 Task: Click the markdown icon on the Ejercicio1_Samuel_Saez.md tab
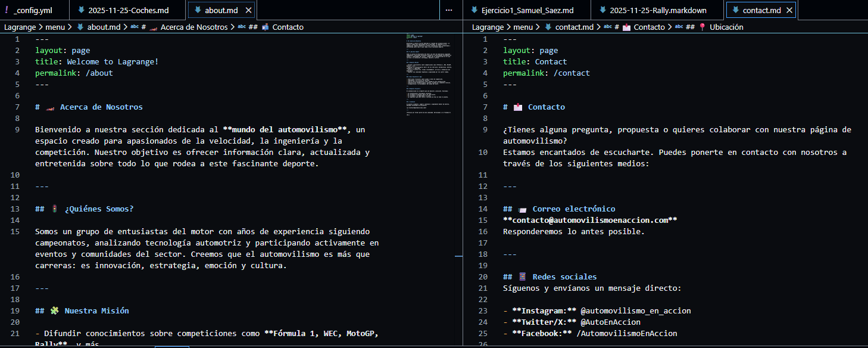474,11
